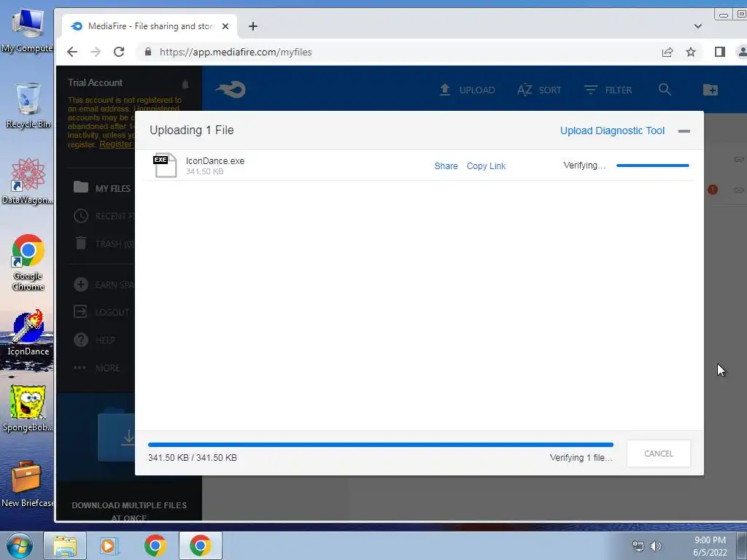Open Windows Media Player from taskbar
The height and width of the screenshot is (560, 747).
coord(109,545)
